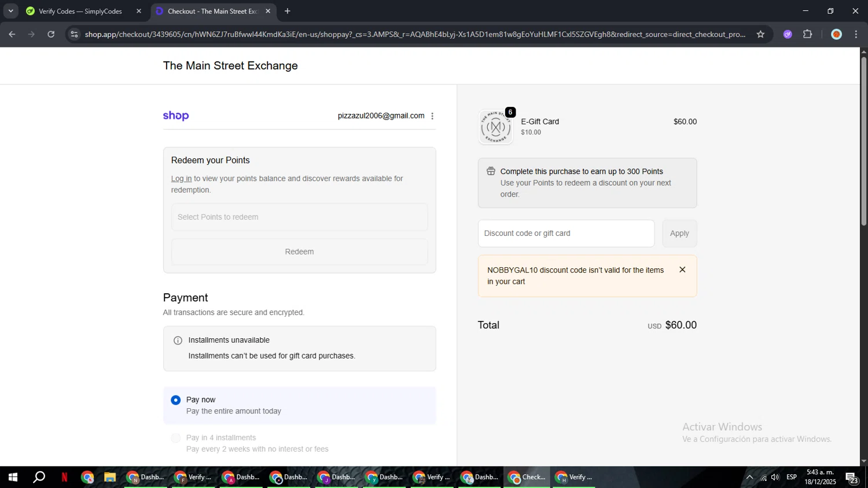This screenshot has width=868, height=488.
Task: Click the E-Gift Card product thumbnail
Action: [x=495, y=127]
